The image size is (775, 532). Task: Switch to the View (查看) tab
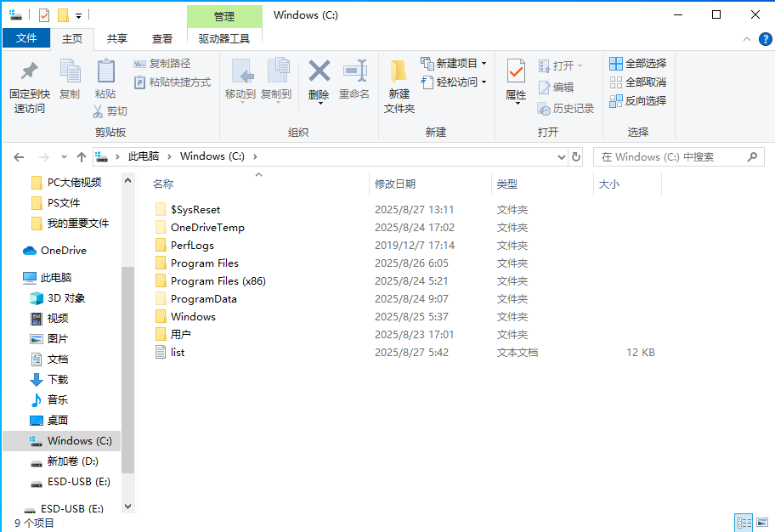click(x=162, y=38)
